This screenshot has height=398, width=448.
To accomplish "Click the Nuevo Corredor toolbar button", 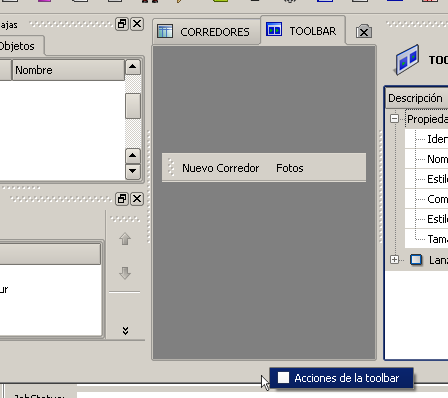I will pos(220,168).
